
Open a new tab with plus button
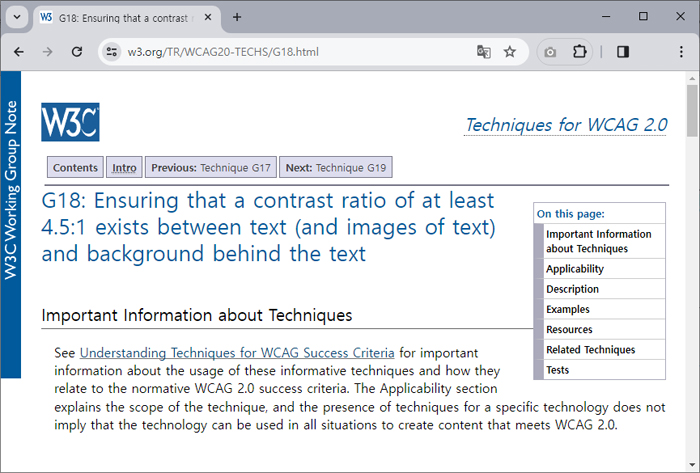tap(237, 17)
